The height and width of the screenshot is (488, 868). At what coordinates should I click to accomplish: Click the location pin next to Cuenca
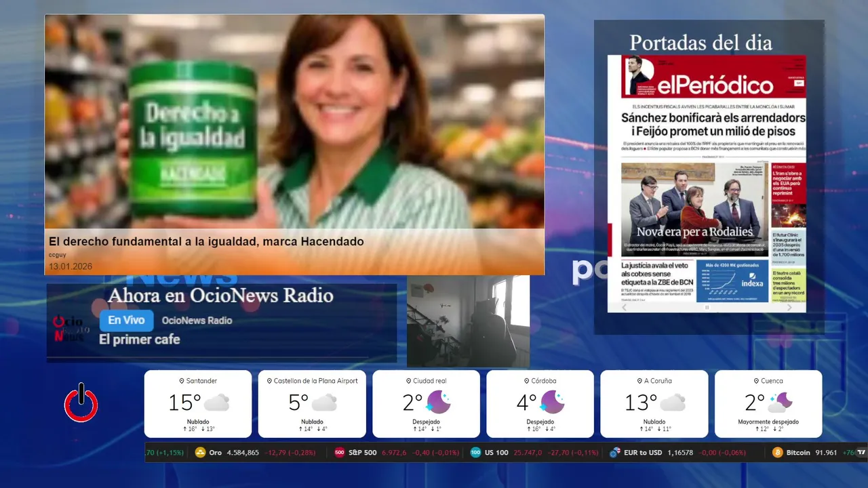tap(756, 381)
